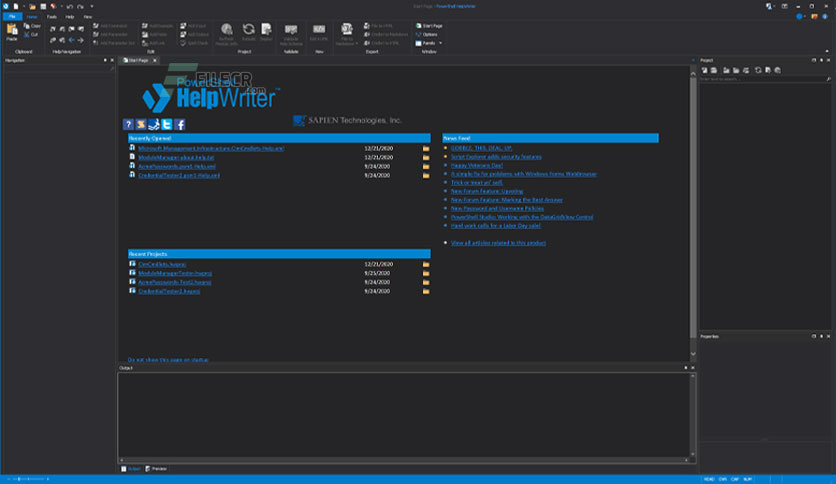Switch to the Preview bottom tab

point(156,469)
